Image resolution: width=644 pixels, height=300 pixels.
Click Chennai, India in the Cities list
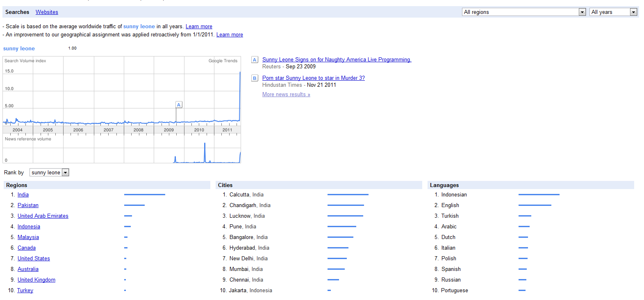pyautogui.click(x=246, y=280)
